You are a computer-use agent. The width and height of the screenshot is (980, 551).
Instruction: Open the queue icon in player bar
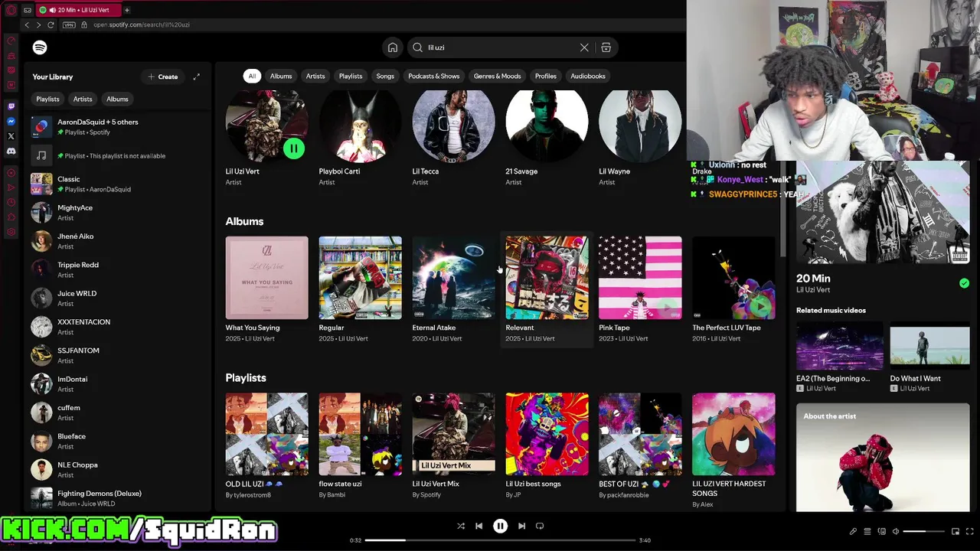pos(867,531)
